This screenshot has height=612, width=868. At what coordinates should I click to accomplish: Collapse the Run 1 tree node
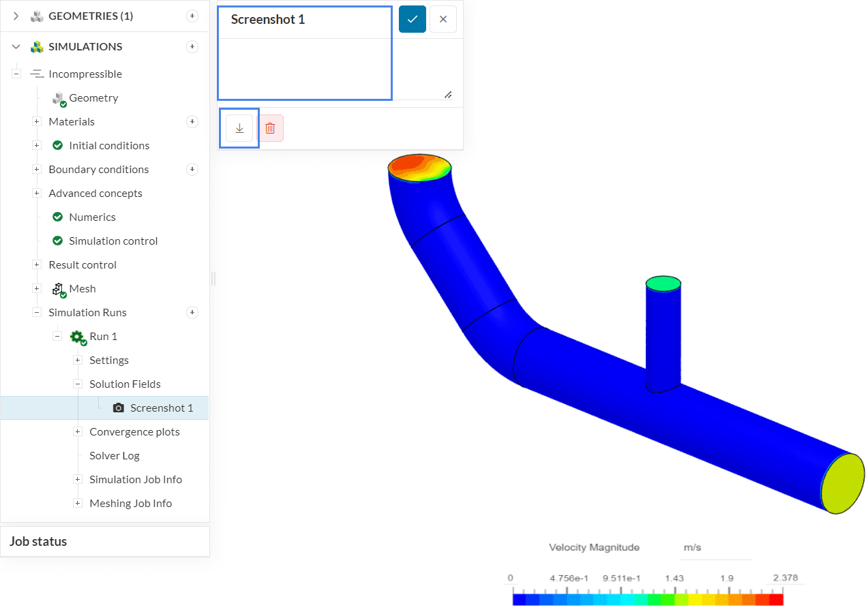click(x=57, y=336)
